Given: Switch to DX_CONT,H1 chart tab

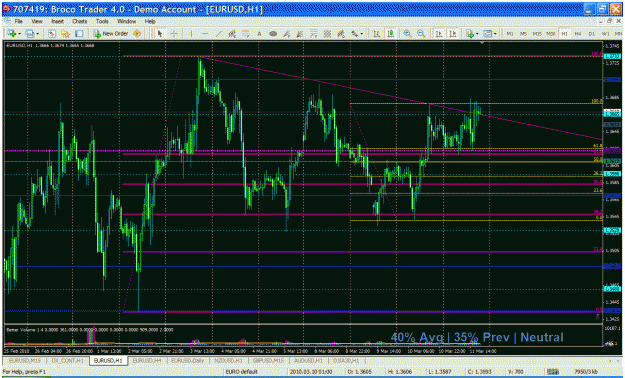Looking at the screenshot, I should pyautogui.click(x=68, y=360).
